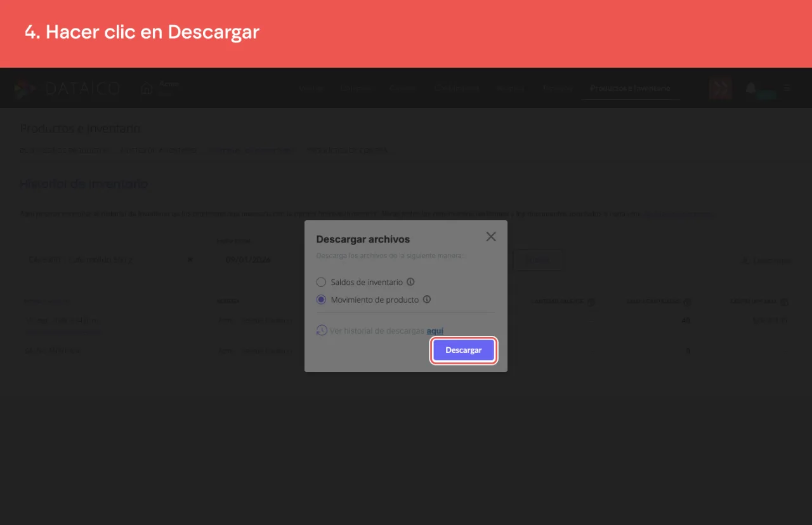Click the user avatar thumbnail in header
Image resolution: width=812 pixels, height=525 pixels.
pyautogui.click(x=721, y=88)
